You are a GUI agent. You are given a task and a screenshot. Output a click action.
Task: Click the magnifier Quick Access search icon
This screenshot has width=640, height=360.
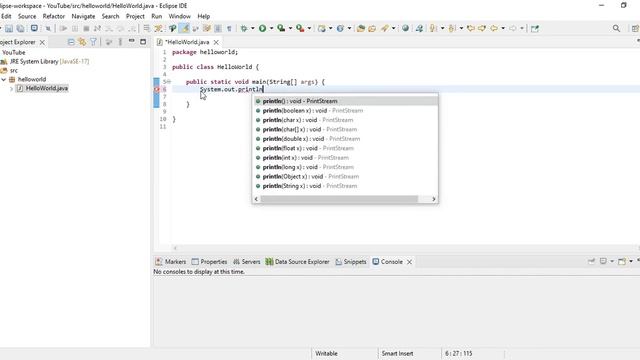coord(616,28)
